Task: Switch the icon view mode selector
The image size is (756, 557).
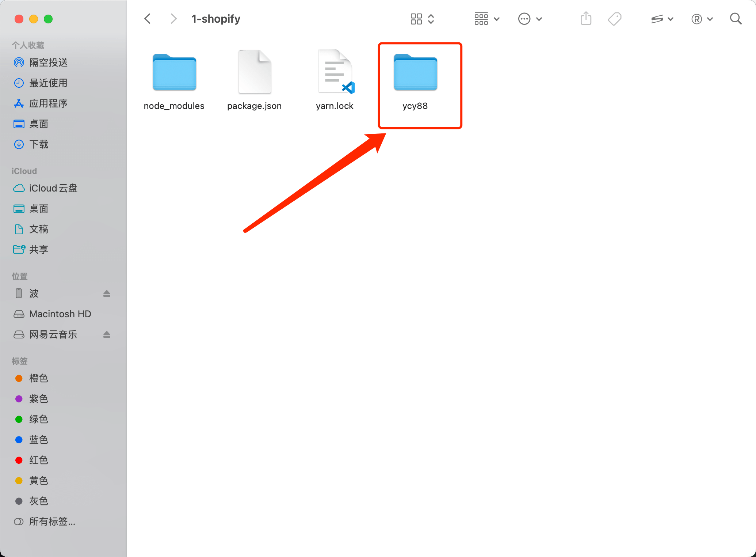Action: (x=422, y=19)
